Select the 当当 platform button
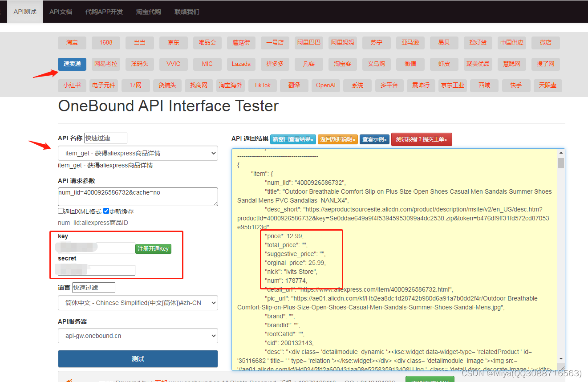 [140, 43]
